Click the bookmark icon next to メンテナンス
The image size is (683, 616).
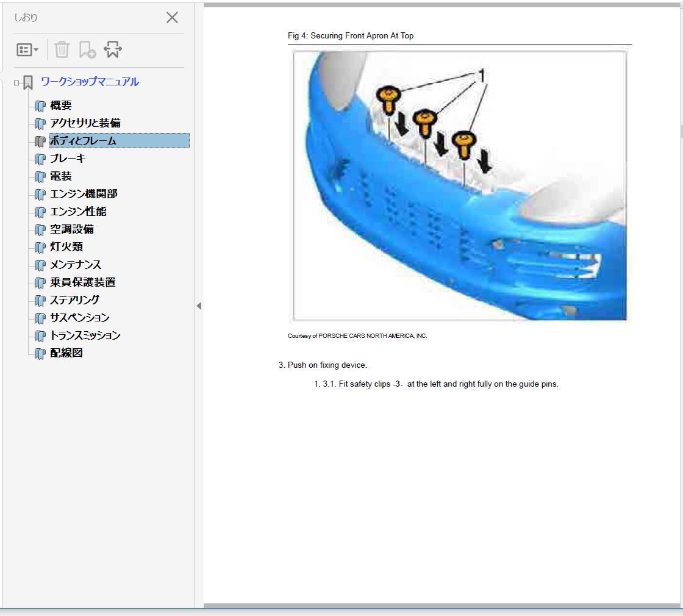(x=40, y=265)
